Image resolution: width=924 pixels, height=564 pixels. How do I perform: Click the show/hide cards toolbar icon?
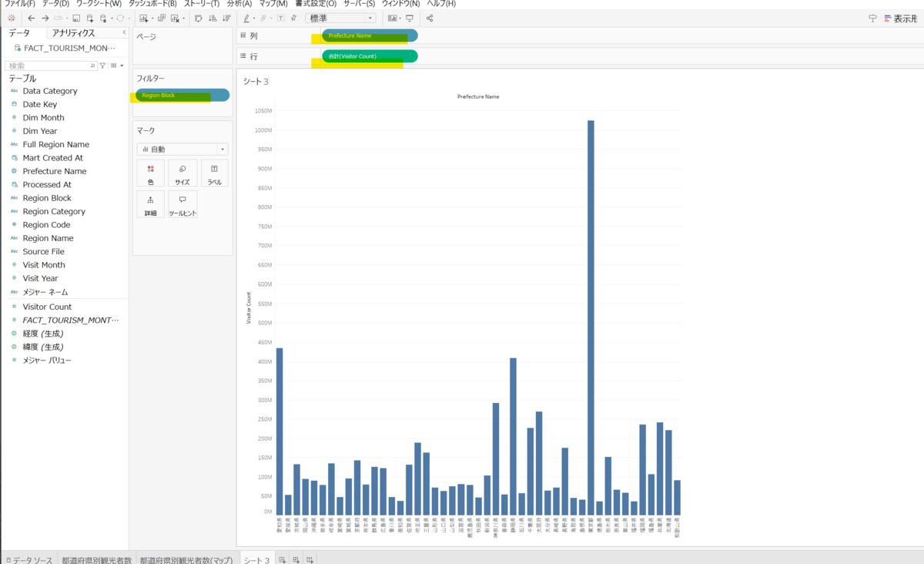393,18
